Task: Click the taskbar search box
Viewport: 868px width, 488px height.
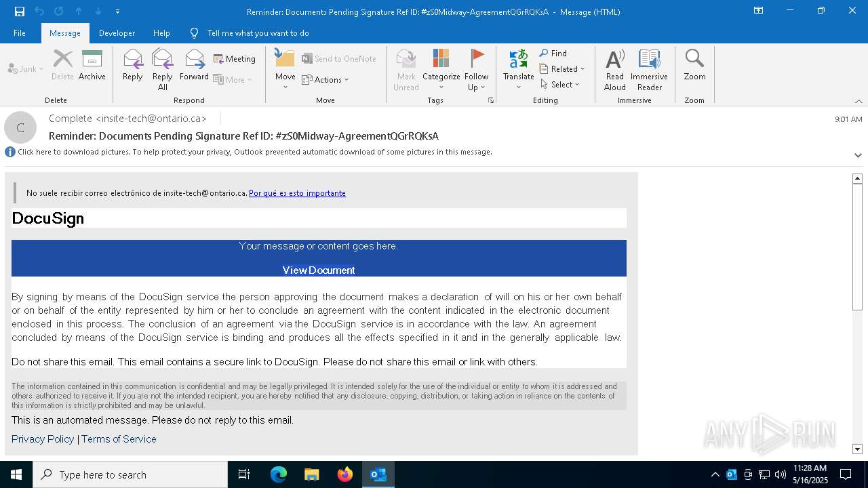Action: [130, 474]
